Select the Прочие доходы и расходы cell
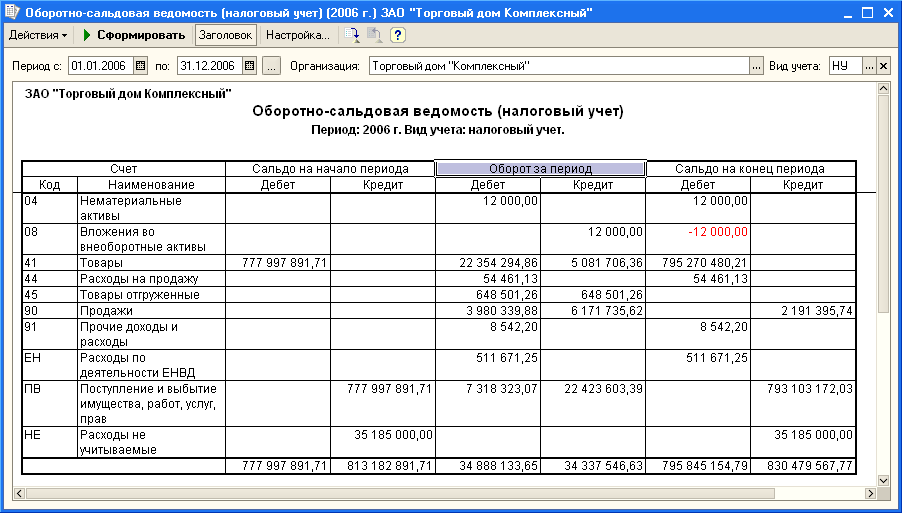Screen dimensions: 902x513 [x=151, y=334]
